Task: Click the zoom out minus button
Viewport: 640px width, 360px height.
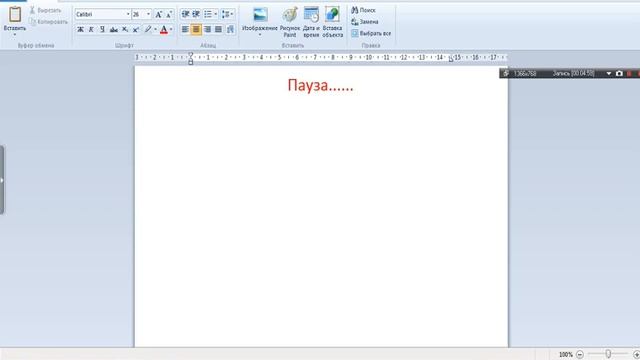Action: click(580, 354)
